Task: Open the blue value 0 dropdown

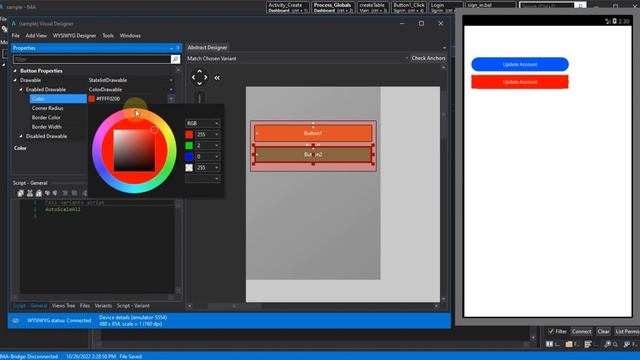Action: click(208, 156)
